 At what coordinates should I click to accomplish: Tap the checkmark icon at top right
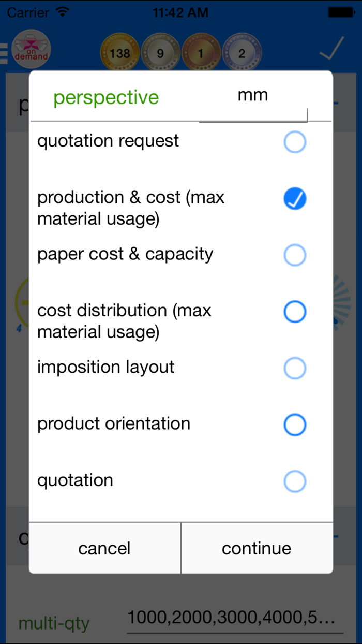331,49
